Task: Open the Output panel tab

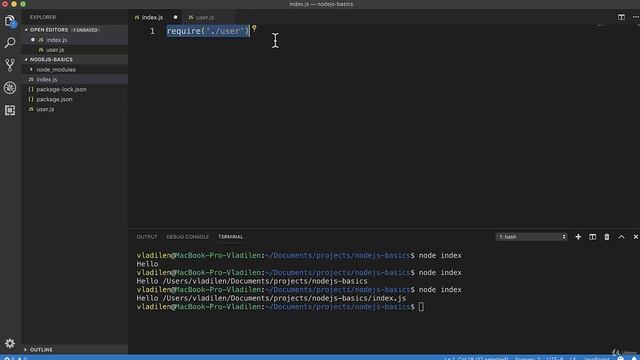Action: pos(147,237)
